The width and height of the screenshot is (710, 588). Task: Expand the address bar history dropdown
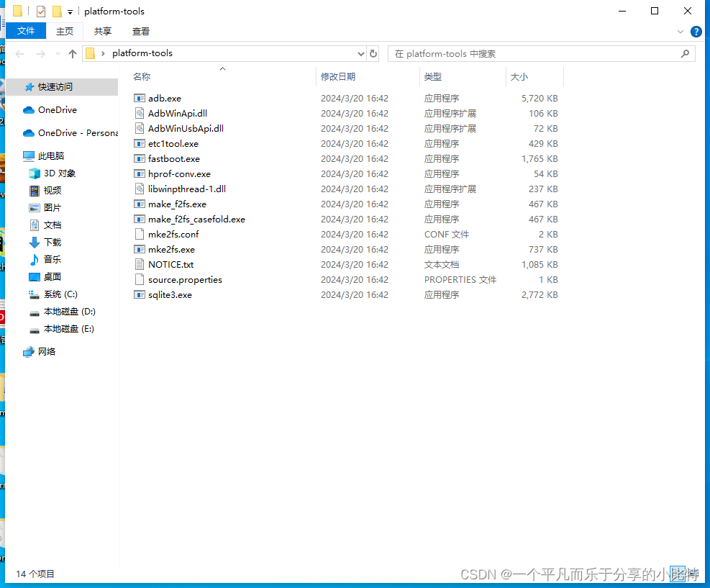click(361, 53)
